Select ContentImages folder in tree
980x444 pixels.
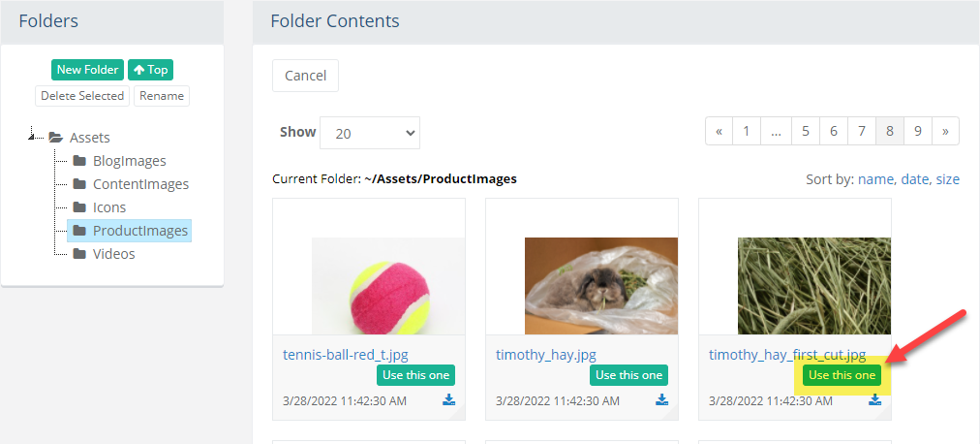point(140,184)
